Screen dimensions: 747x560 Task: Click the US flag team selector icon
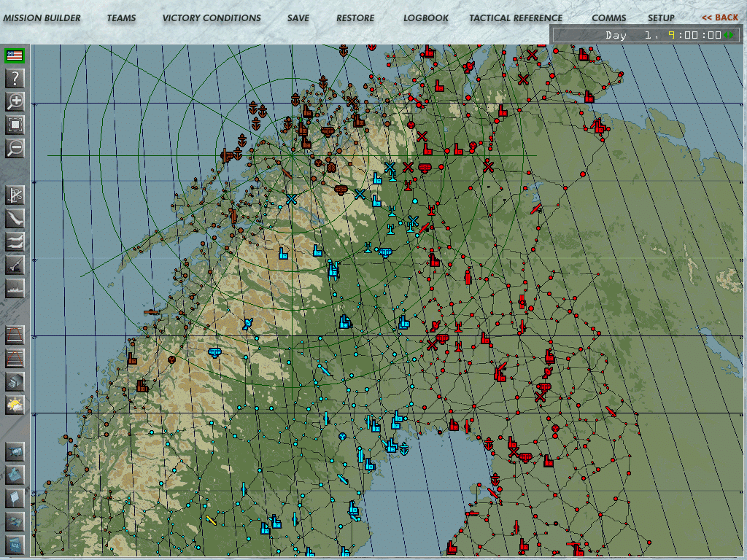[x=15, y=55]
